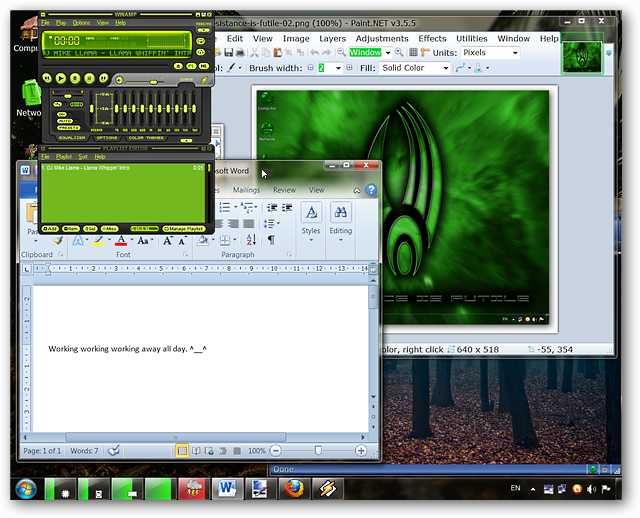Image resolution: width=640 pixels, height=518 pixels.
Task: Click the Text Highlight Color icon in Word
Action: tap(98, 241)
